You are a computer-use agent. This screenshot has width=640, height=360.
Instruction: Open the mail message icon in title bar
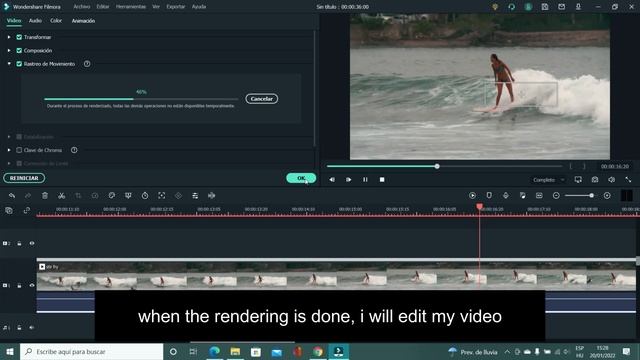coord(562,7)
